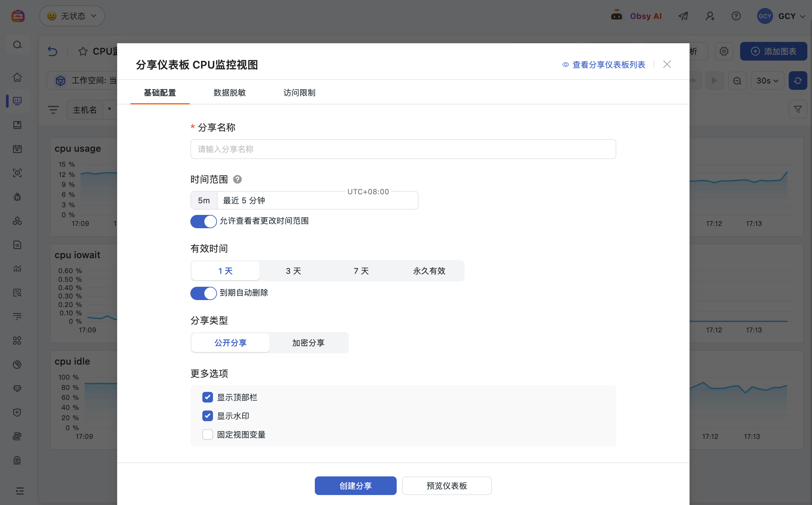Click the refresh icon button

point(798,81)
